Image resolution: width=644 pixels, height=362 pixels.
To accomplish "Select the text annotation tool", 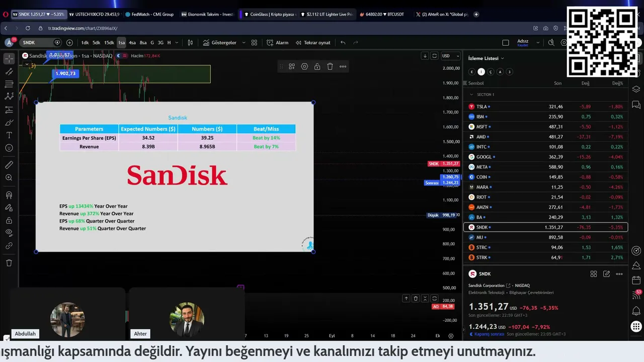I will click(x=9, y=135).
